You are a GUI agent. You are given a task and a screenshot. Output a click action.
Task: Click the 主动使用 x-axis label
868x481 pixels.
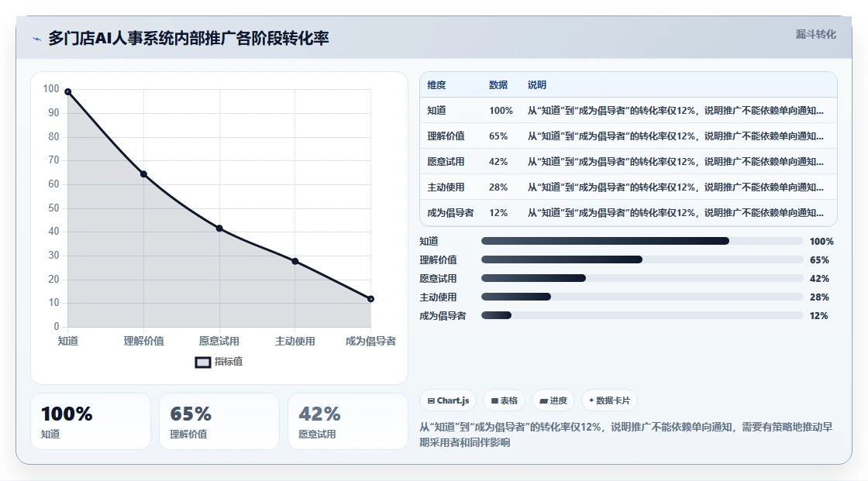tap(295, 341)
